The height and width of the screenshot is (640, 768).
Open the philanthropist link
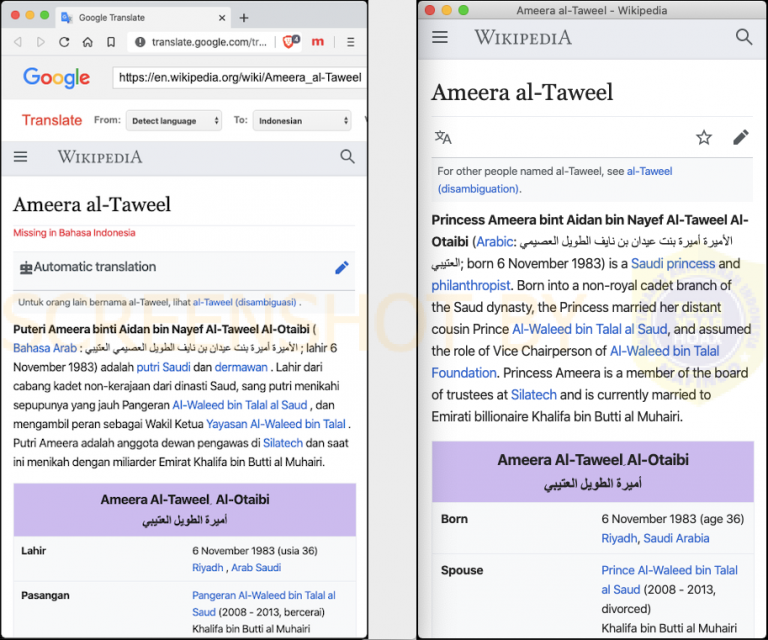[471, 285]
